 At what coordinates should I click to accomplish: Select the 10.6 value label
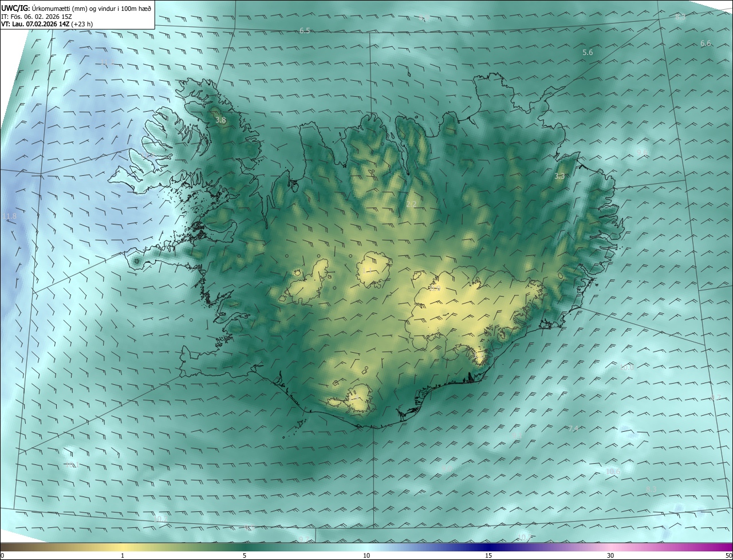coord(613,472)
